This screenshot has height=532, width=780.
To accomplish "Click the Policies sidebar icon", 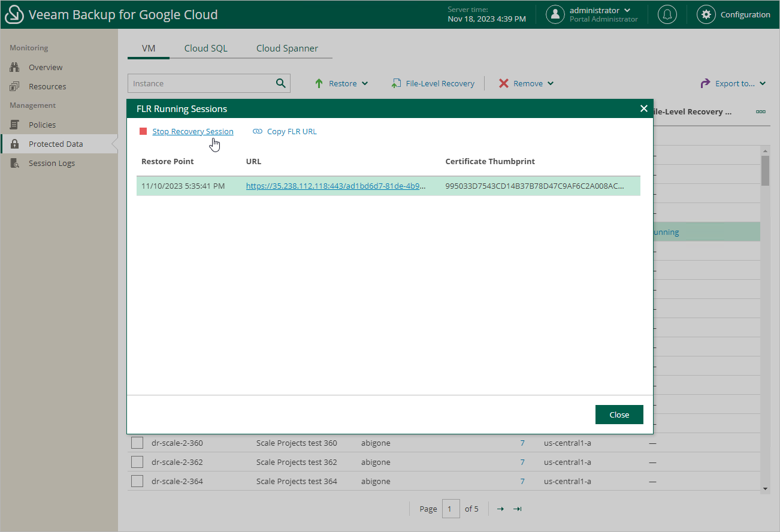I will pos(15,125).
